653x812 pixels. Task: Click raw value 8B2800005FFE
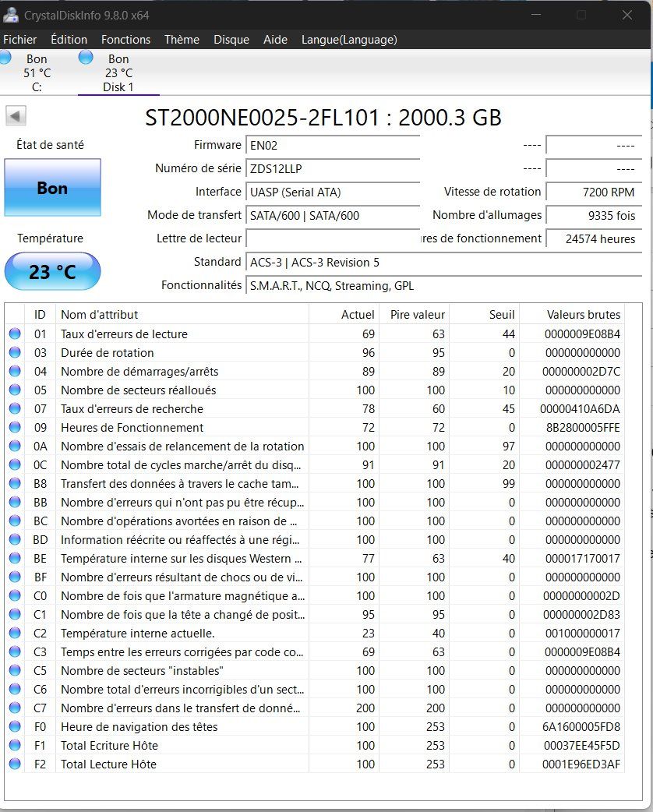(x=583, y=427)
